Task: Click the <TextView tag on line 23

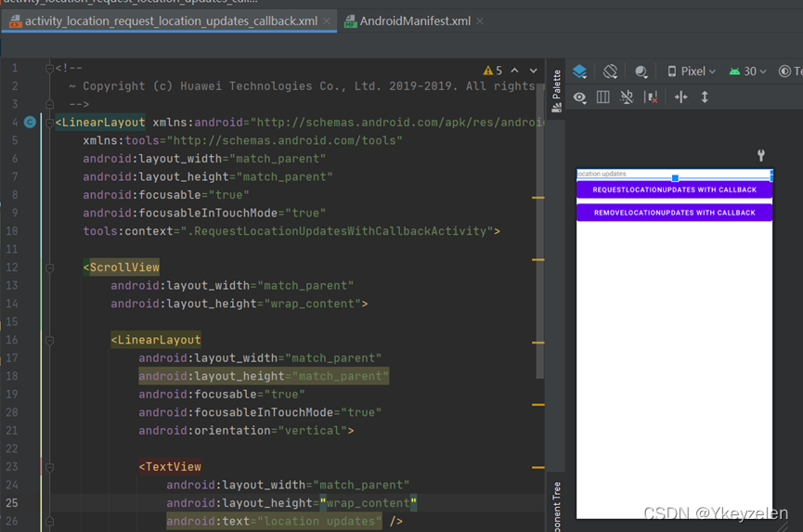Action: click(x=170, y=467)
